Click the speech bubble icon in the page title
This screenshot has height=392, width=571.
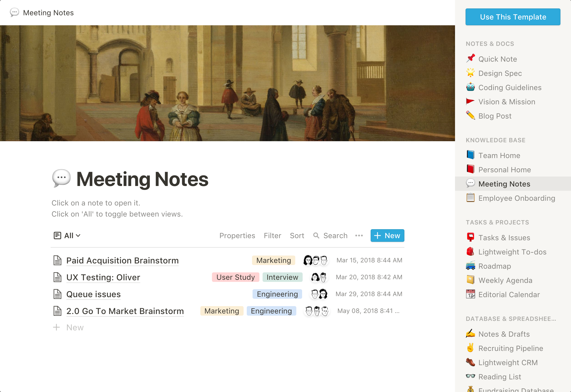61,178
